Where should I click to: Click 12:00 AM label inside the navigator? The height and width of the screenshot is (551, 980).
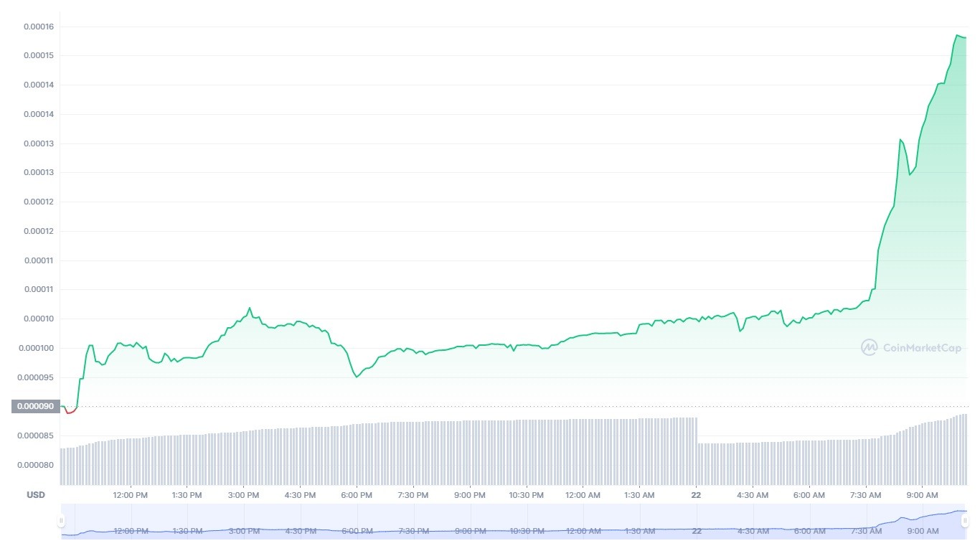coord(583,531)
